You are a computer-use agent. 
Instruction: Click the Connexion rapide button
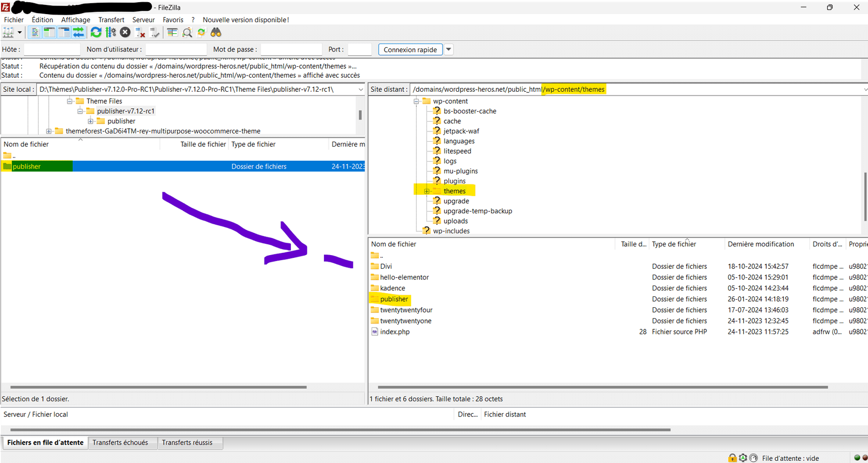point(410,49)
